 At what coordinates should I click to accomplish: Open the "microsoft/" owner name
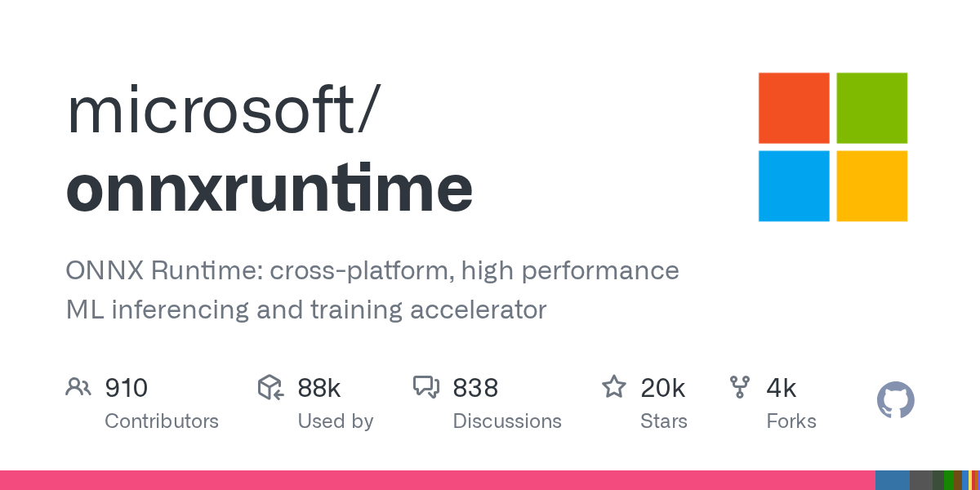(222, 110)
